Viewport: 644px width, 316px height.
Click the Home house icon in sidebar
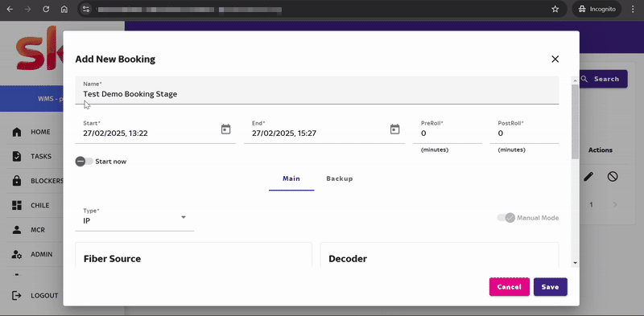click(x=17, y=132)
